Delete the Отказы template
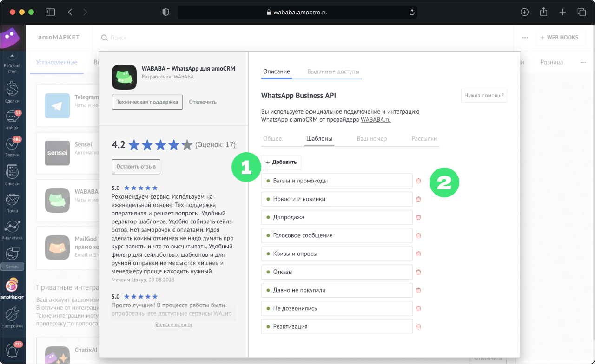The image size is (595, 364). (418, 272)
